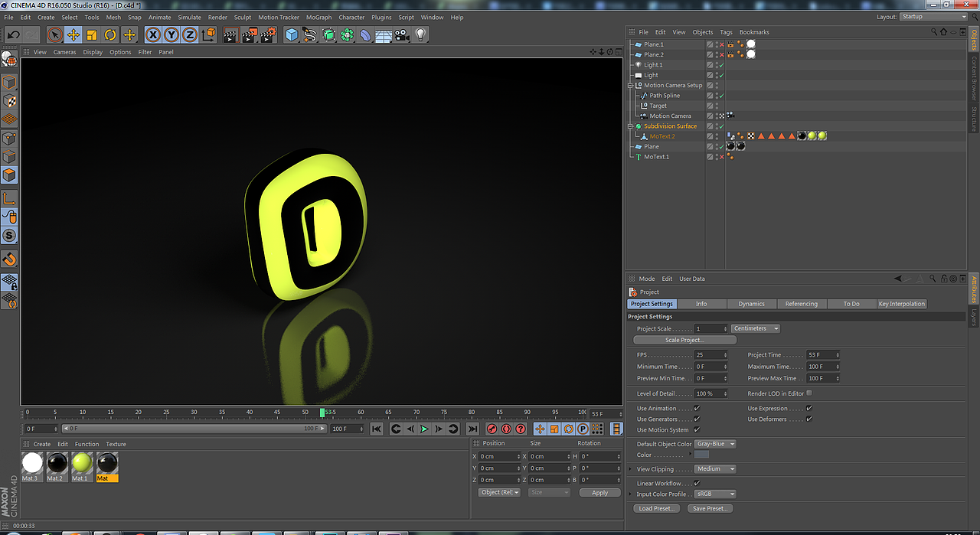Click the default Color swatch
This screenshot has height=535, width=980.
[702, 455]
